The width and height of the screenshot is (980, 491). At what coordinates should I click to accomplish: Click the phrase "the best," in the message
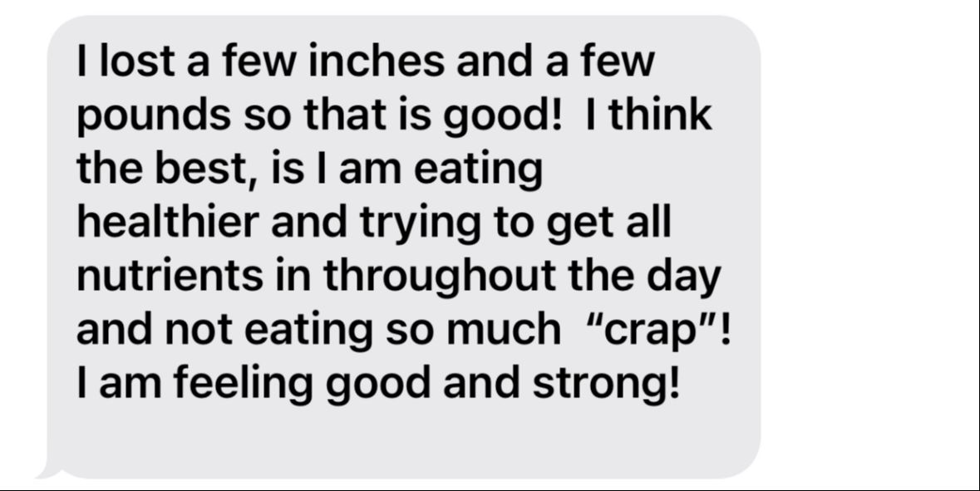166,169
